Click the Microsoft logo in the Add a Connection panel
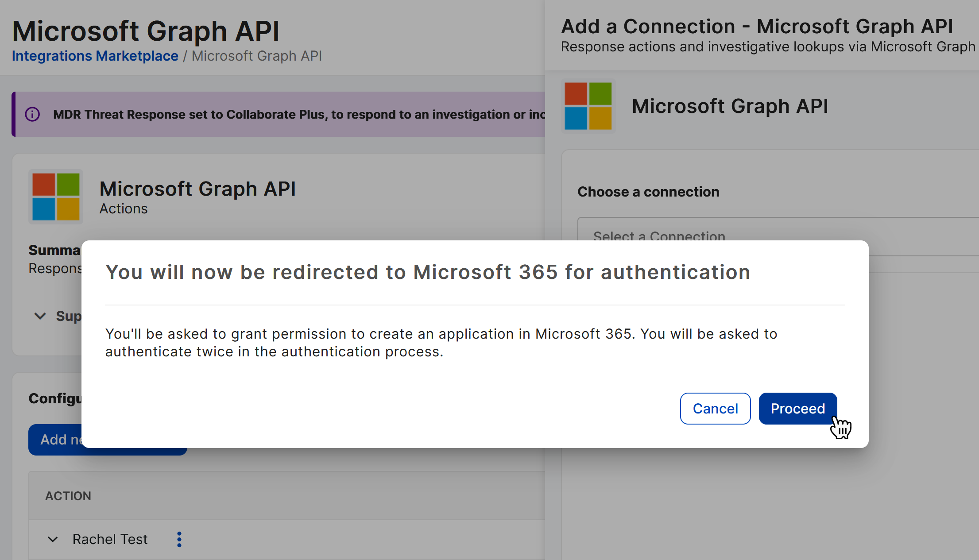 [x=588, y=106]
